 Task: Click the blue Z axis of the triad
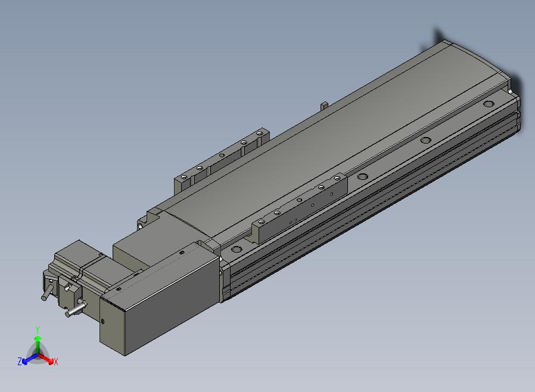[x=28, y=359]
